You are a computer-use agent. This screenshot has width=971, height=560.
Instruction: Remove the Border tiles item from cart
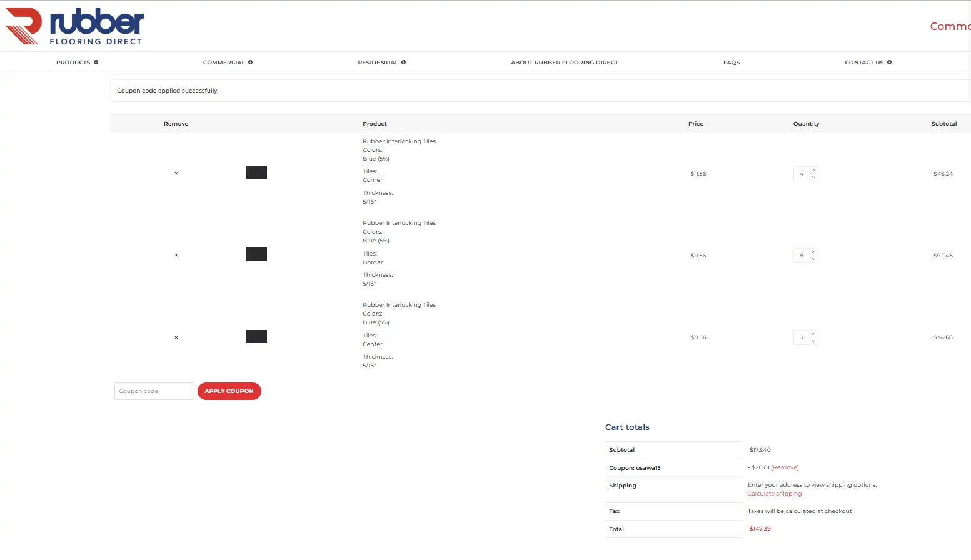coord(176,255)
